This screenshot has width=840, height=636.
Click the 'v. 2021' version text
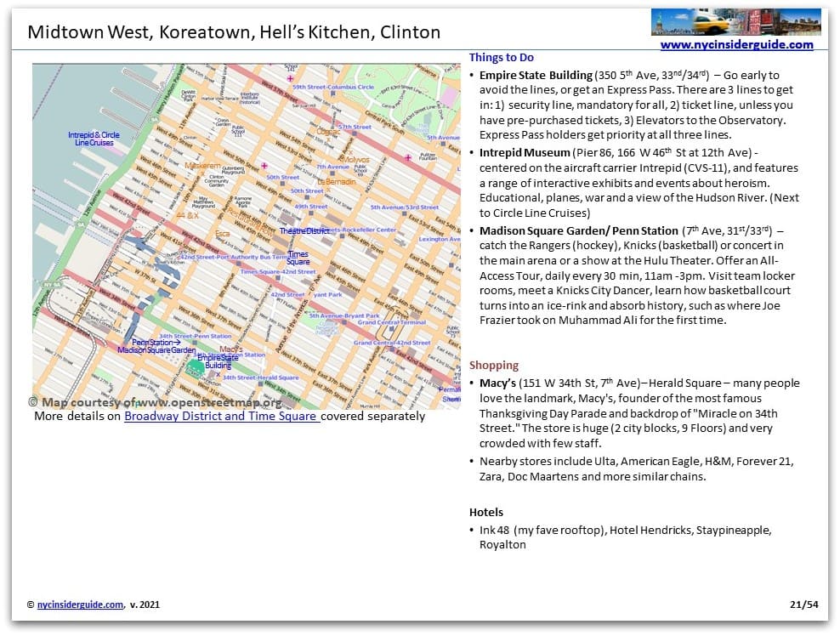tap(145, 605)
